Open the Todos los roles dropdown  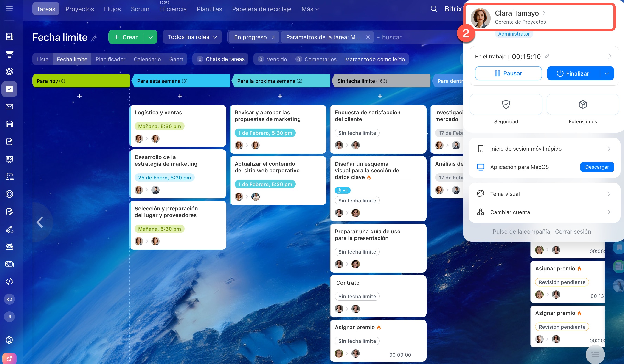(x=192, y=37)
